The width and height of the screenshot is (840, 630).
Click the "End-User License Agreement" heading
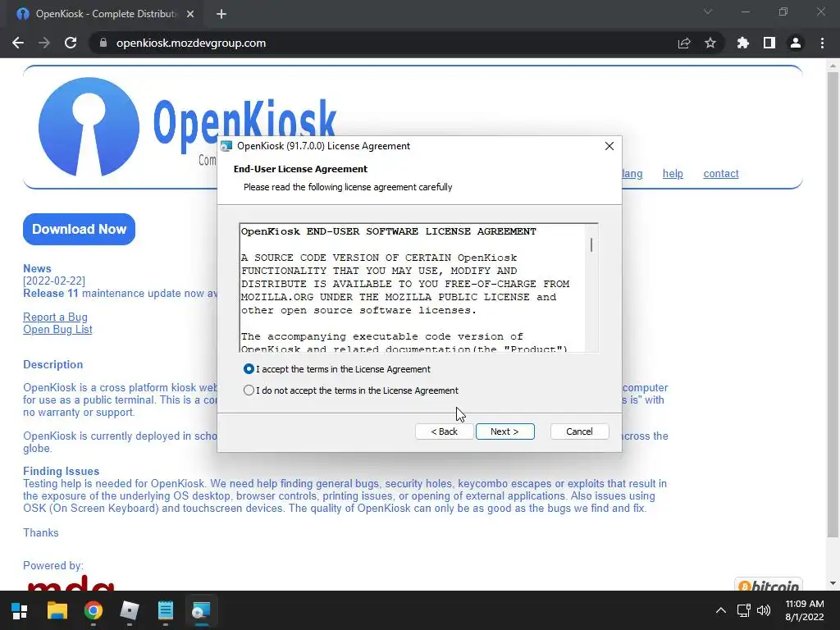[300, 169]
